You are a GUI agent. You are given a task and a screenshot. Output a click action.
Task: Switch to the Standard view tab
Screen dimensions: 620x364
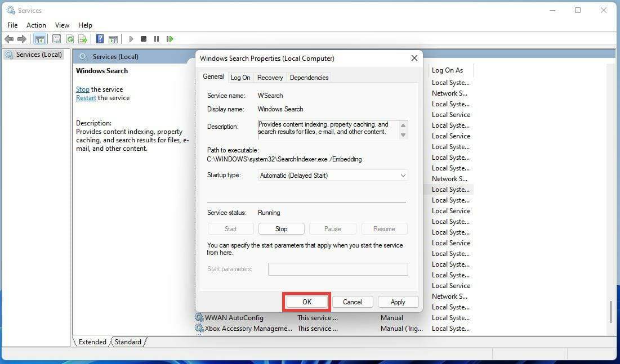(128, 341)
